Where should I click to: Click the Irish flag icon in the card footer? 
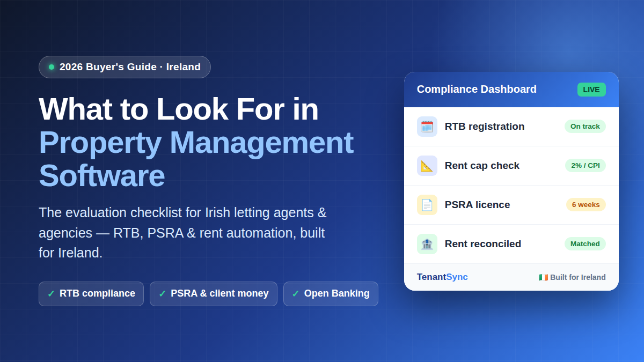pyautogui.click(x=544, y=277)
